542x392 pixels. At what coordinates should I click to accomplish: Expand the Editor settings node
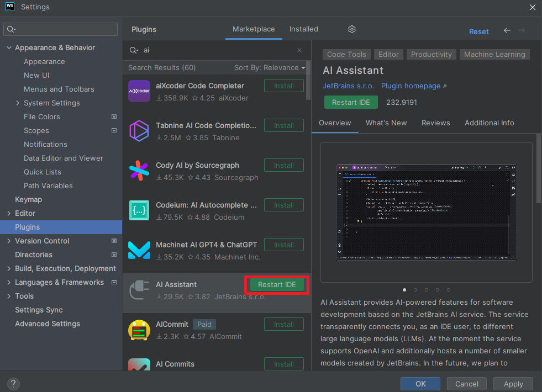(9, 214)
